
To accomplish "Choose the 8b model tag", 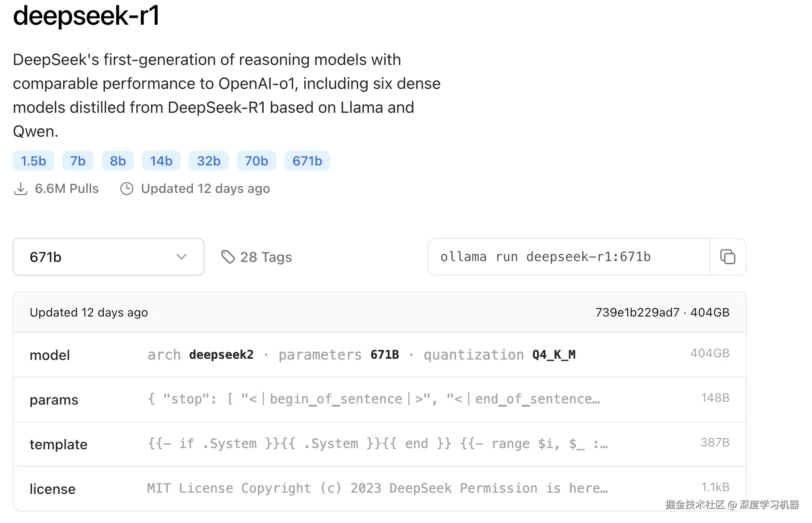I will click(x=118, y=161).
